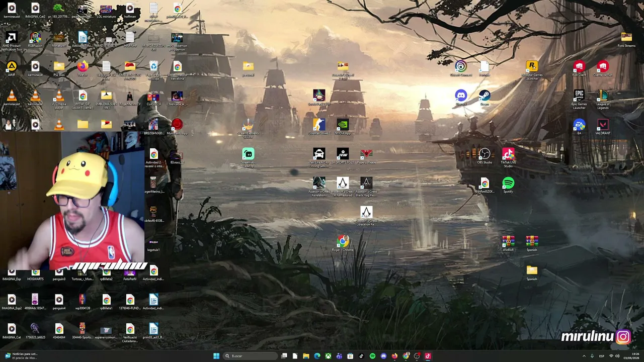Viewport: 644px width, 362px height.
Task: Launch OBS Studio from the desktop
Action: point(485,157)
